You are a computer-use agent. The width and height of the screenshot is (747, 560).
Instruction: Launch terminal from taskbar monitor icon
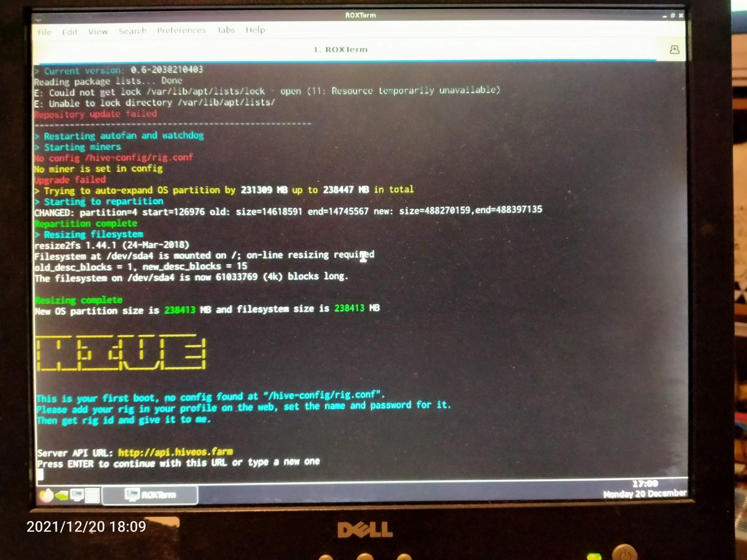(x=77, y=495)
